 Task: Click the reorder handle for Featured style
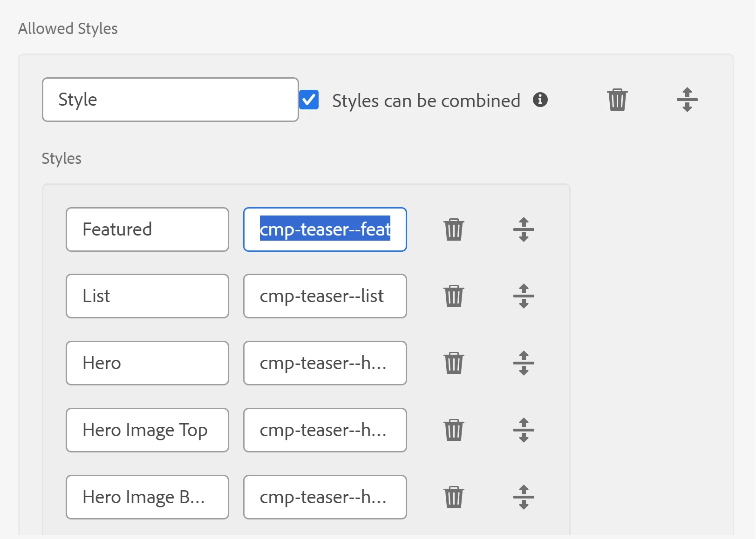(524, 229)
